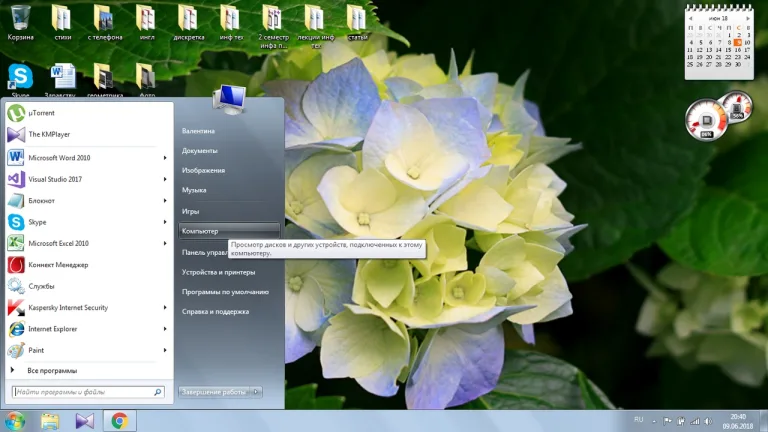
Task: Open the KMPlayer icon on the taskbar
Action: pos(84,421)
